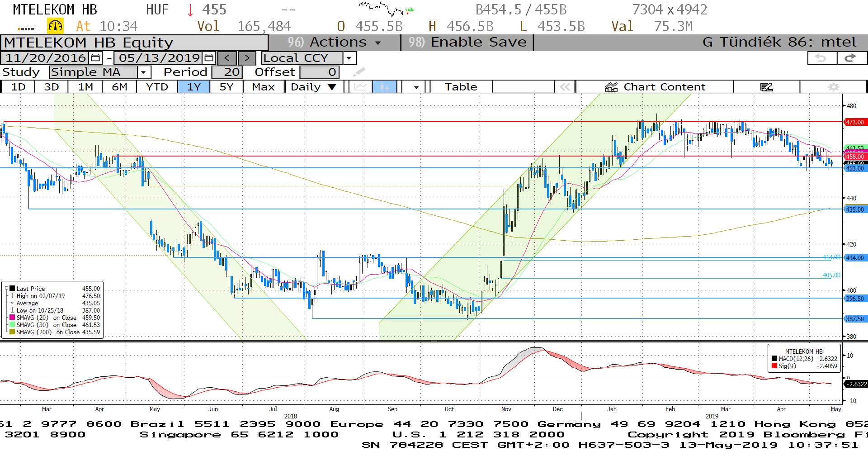Image resolution: width=868 pixels, height=470 pixels.
Task: Select the 6M time range
Action: click(x=119, y=87)
